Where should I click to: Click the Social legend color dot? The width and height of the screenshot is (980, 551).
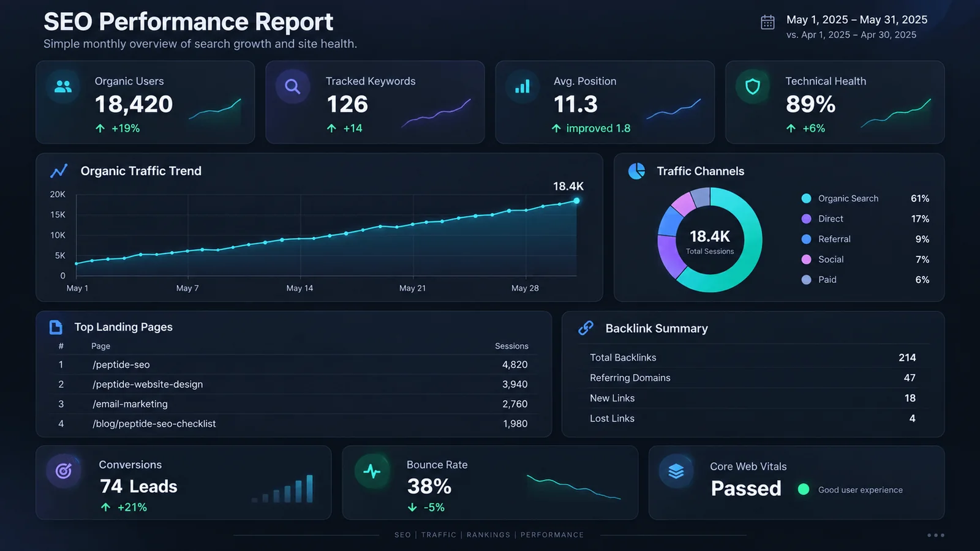click(x=807, y=259)
